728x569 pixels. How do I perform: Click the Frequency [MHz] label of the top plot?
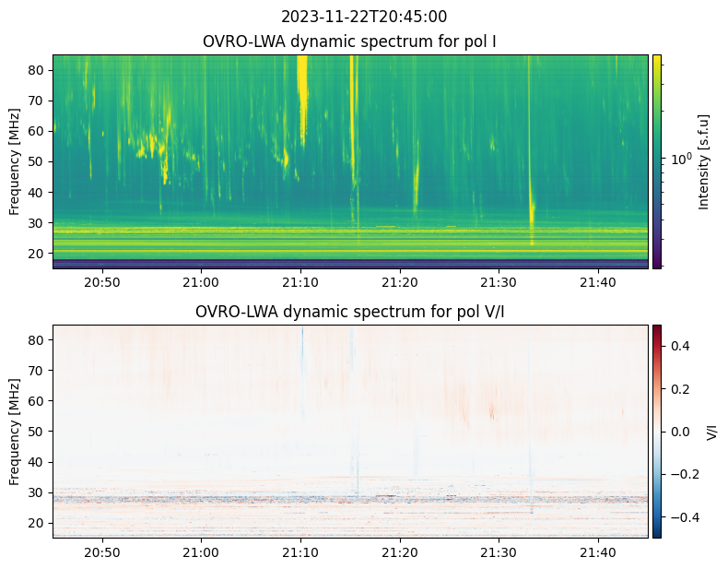click(15, 161)
